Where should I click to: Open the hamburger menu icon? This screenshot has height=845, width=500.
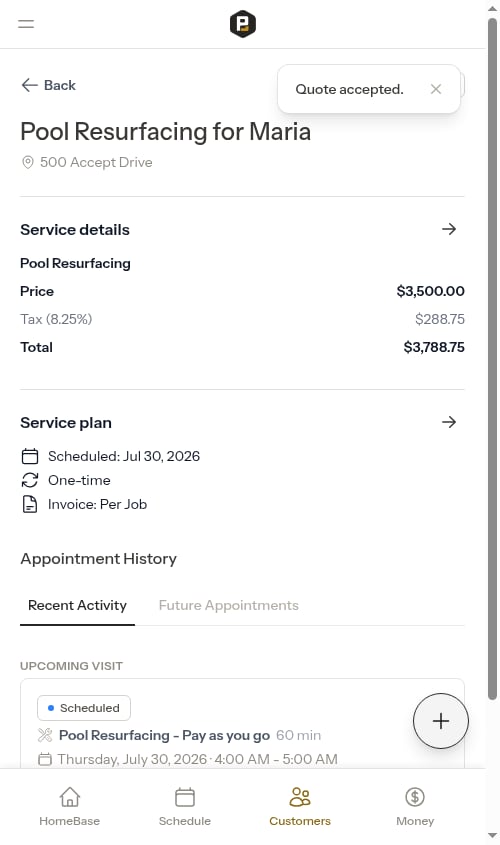click(26, 24)
